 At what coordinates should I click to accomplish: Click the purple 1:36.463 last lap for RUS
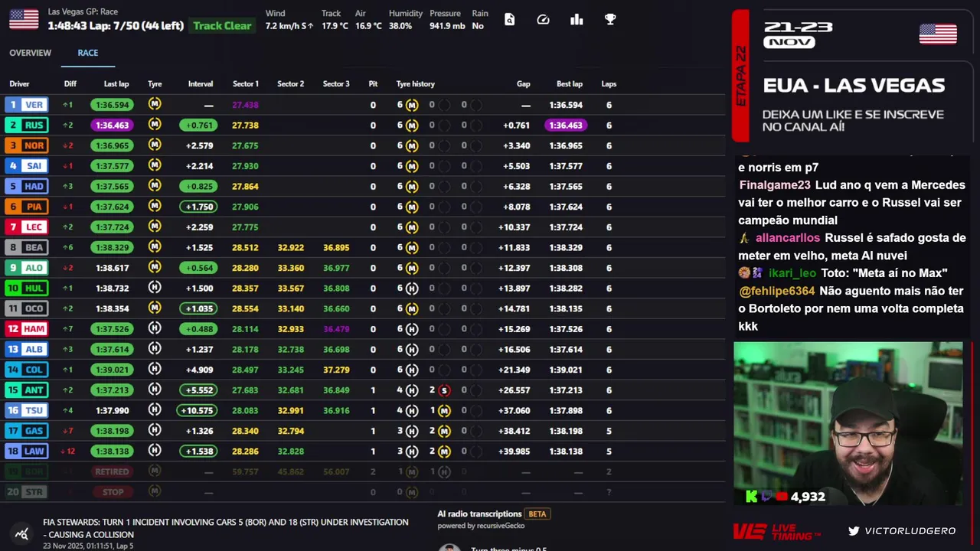(x=112, y=125)
